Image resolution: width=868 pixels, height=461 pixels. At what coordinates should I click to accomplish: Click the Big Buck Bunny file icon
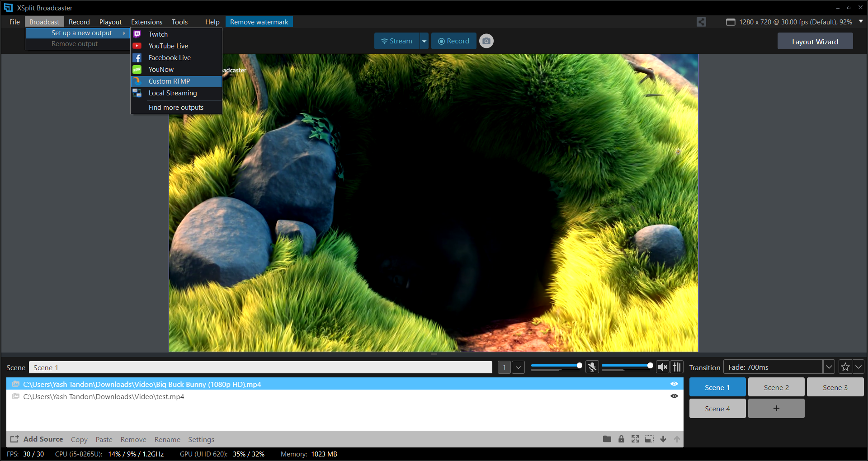(16, 384)
